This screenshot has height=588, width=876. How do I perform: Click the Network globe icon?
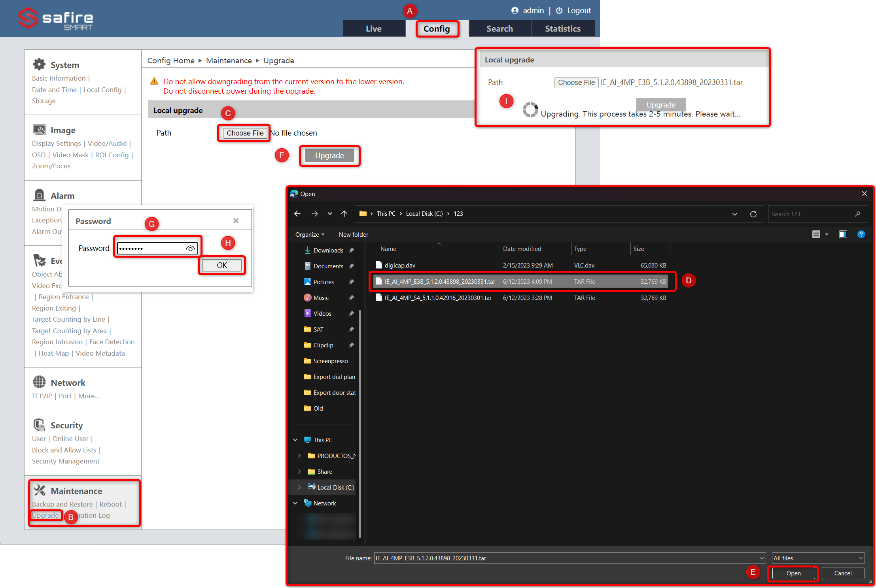[x=39, y=382]
